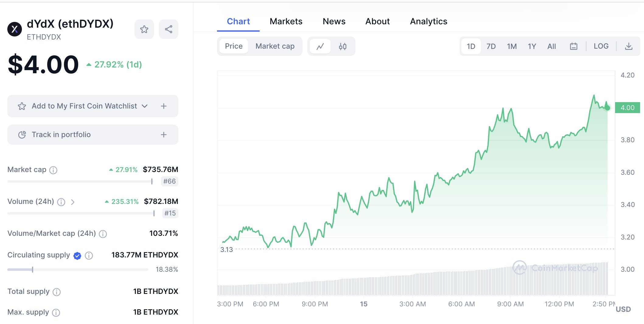Image resolution: width=644 pixels, height=324 pixels.
Task: Click the ETHDYDX ticker under the title
Action: [x=44, y=37]
